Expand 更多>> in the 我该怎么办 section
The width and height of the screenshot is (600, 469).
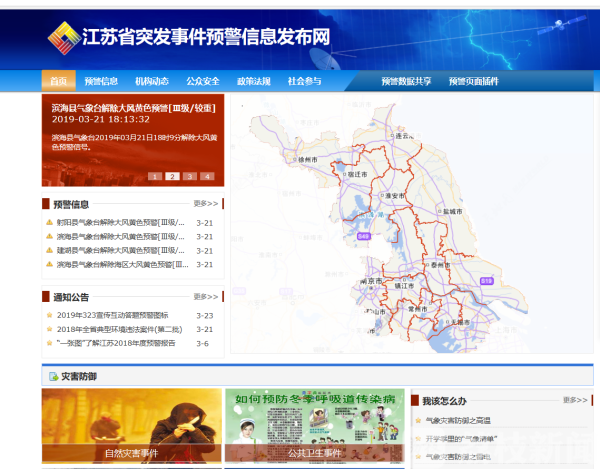pos(575,400)
